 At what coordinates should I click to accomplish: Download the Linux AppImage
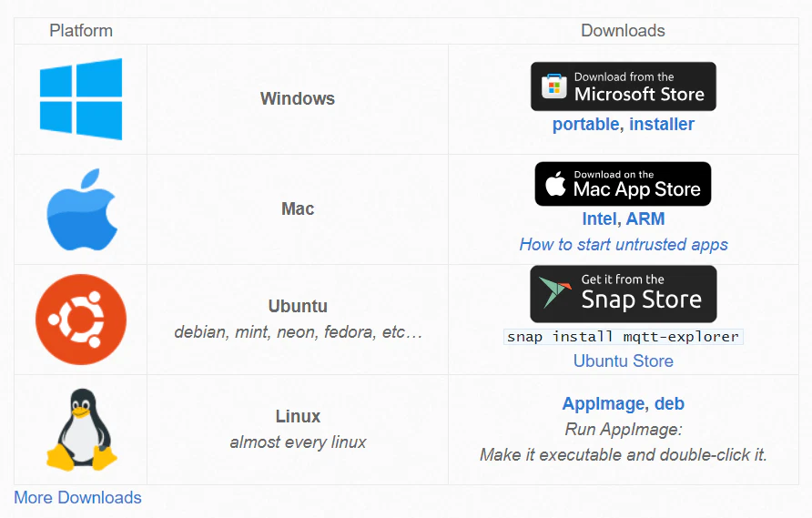coord(604,404)
